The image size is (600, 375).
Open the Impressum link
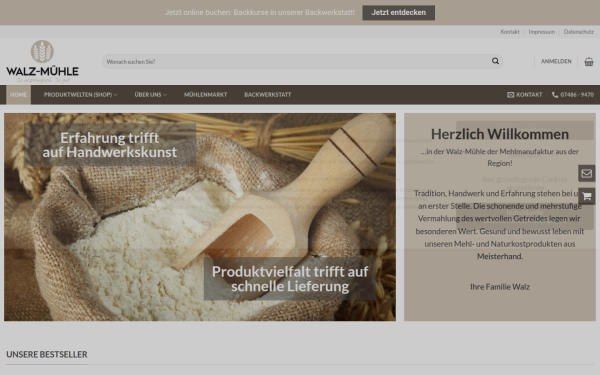[541, 32]
